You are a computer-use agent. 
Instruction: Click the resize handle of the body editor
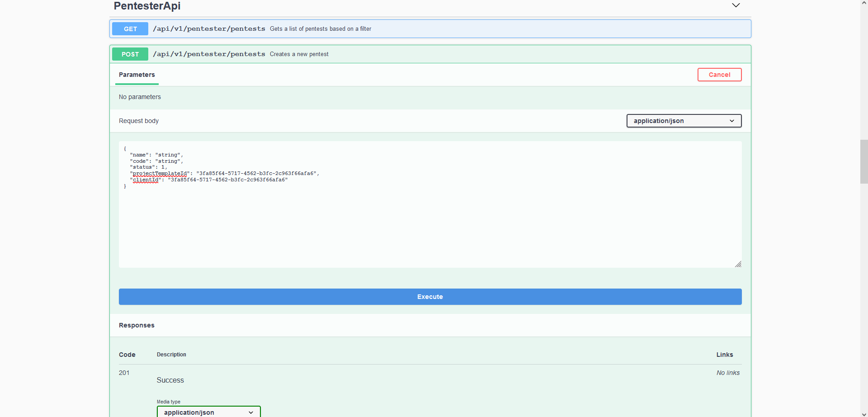click(x=738, y=264)
